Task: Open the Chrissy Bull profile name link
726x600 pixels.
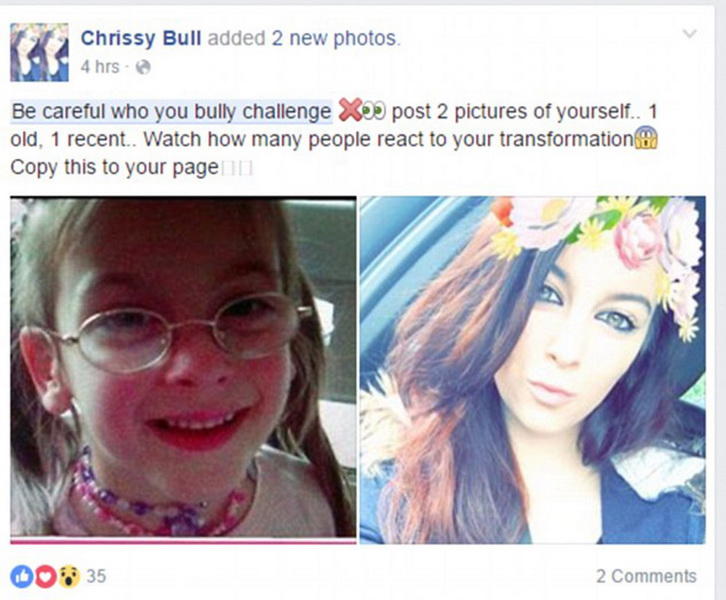Action: point(141,38)
